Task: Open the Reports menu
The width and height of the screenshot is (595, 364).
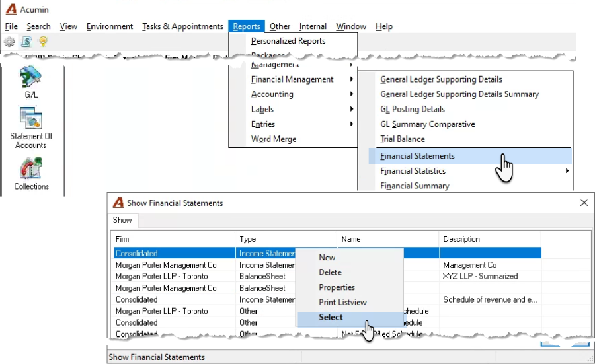Action: [x=247, y=26]
